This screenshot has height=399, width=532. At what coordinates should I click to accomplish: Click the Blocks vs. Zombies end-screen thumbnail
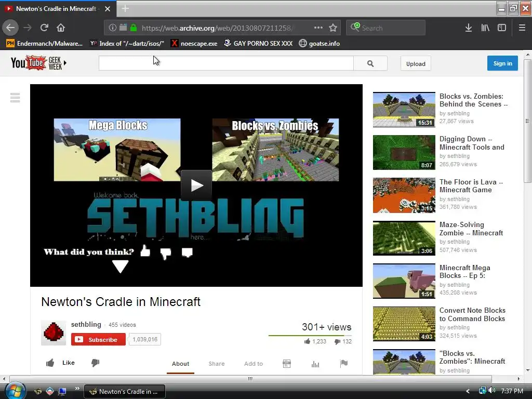(275, 150)
